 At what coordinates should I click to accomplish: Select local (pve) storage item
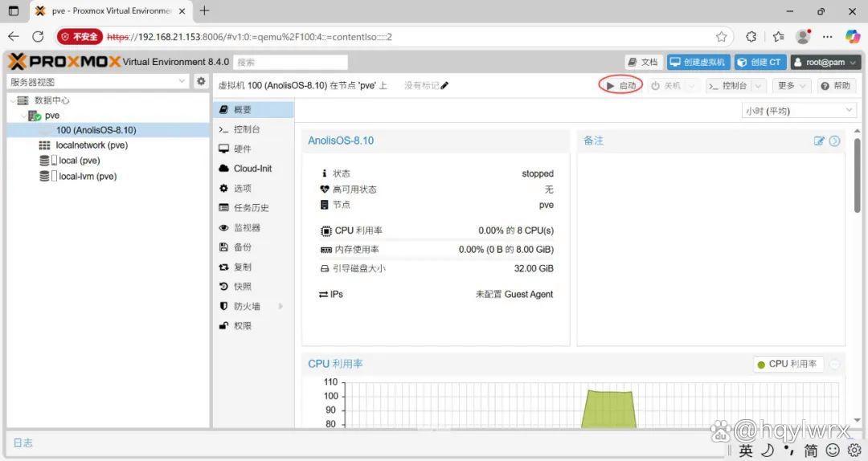(108, 161)
